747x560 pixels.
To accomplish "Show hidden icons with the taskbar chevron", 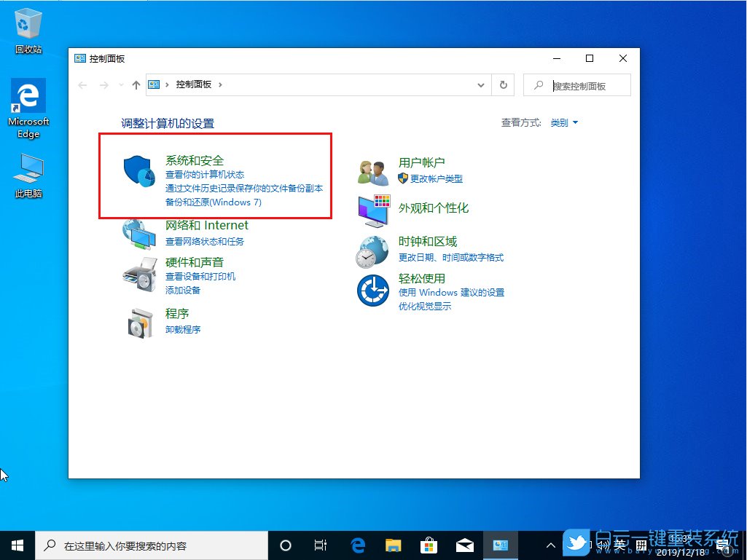I will (550, 545).
